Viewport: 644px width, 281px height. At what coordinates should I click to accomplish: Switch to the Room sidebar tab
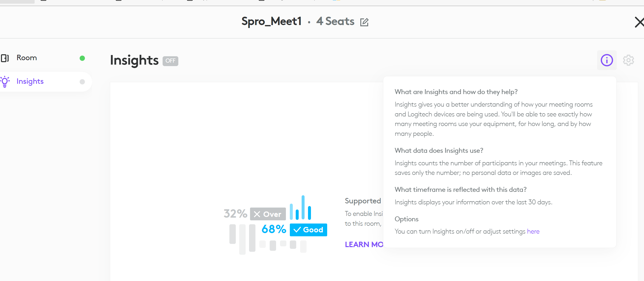(27, 58)
